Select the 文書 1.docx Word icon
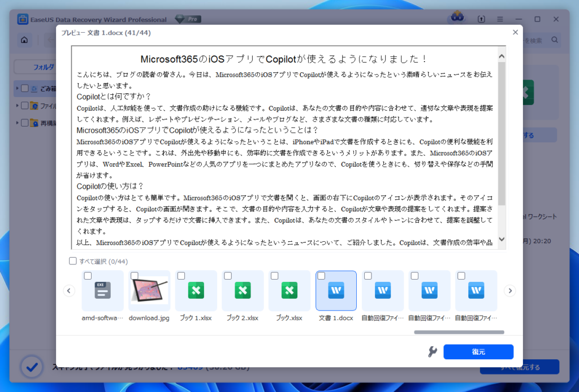The height and width of the screenshot is (392, 579). click(336, 290)
